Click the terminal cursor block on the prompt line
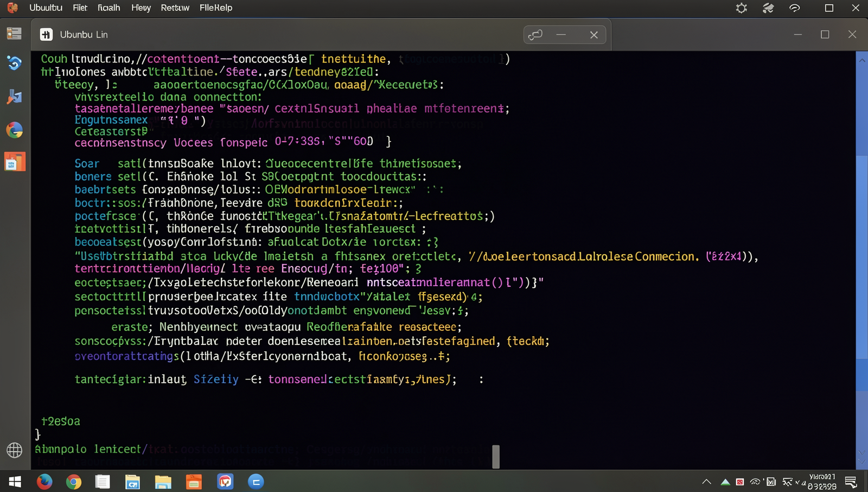 tap(496, 456)
